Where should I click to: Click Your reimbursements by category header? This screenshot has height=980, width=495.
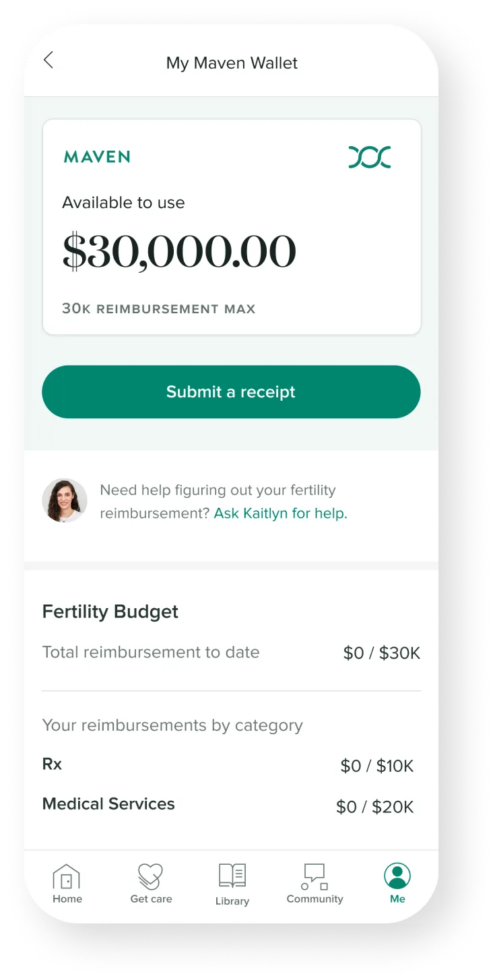(x=172, y=725)
